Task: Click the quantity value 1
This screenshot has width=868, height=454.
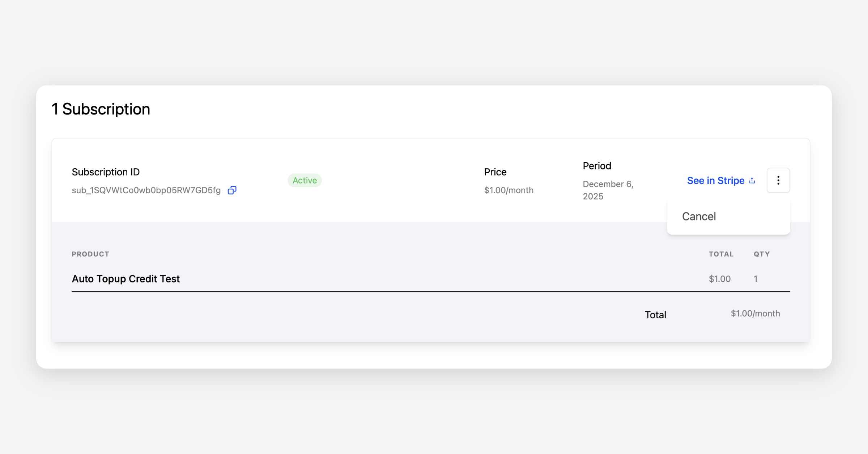Action: 756,279
